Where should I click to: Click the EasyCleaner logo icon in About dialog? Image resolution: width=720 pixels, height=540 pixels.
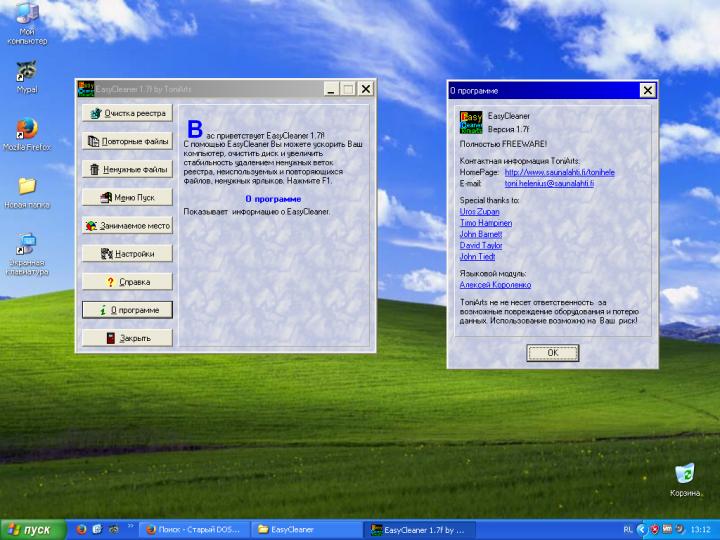click(x=471, y=123)
